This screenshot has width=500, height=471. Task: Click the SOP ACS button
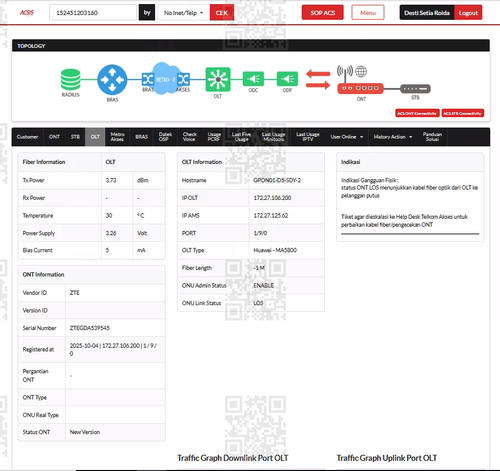(323, 13)
